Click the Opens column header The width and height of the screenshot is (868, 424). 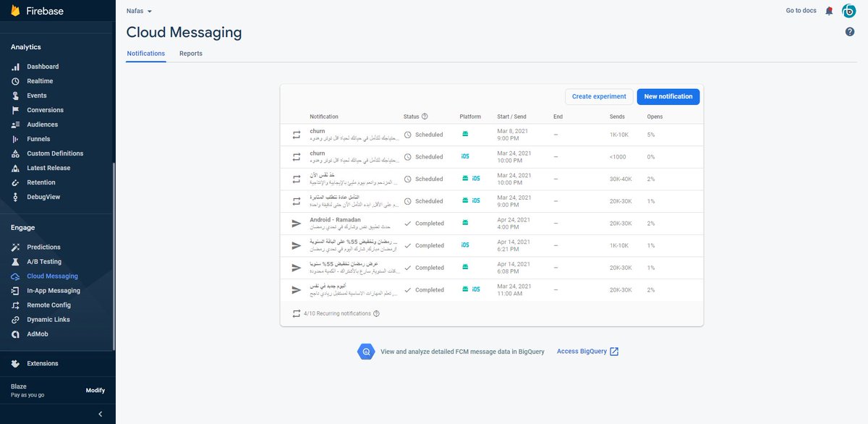click(655, 116)
